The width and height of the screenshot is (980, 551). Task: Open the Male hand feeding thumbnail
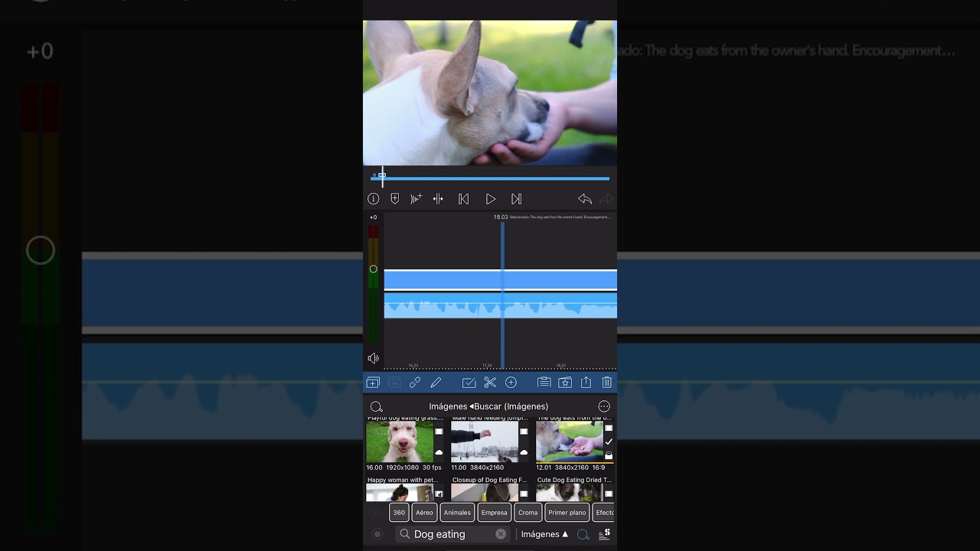click(485, 442)
